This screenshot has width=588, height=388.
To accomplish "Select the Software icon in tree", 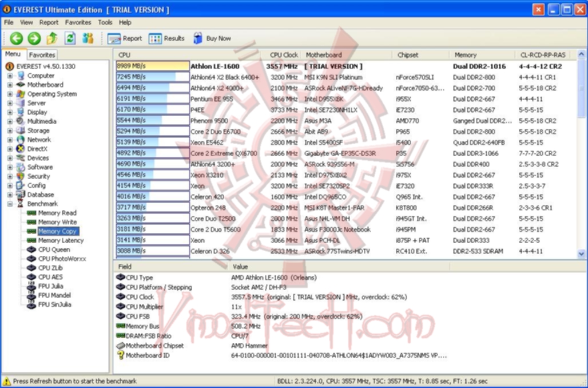I will pyautogui.click(x=21, y=167).
